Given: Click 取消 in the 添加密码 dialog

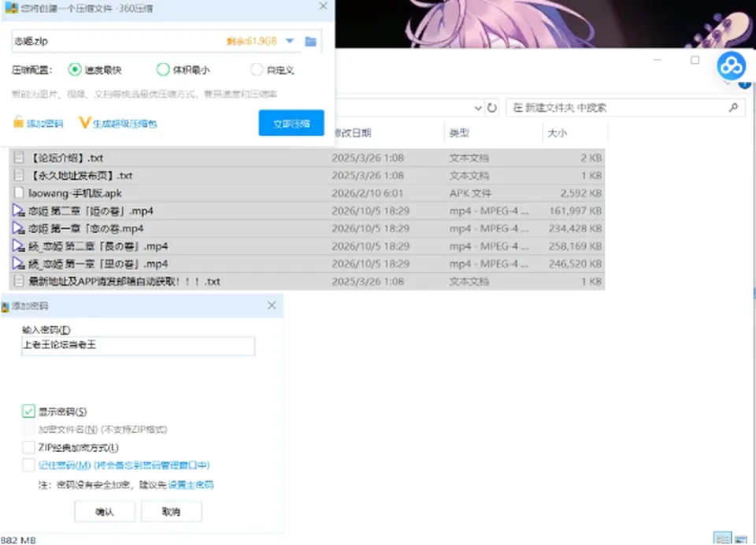Looking at the screenshot, I should click(171, 512).
